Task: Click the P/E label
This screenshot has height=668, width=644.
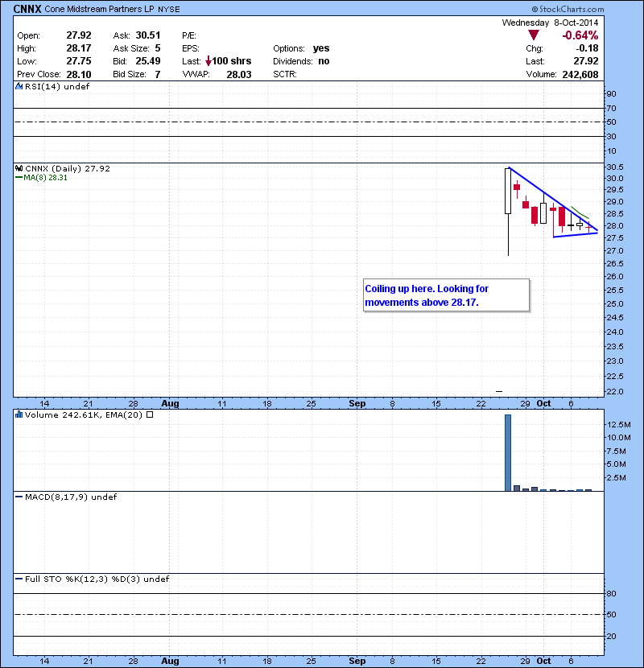Action: click(189, 35)
